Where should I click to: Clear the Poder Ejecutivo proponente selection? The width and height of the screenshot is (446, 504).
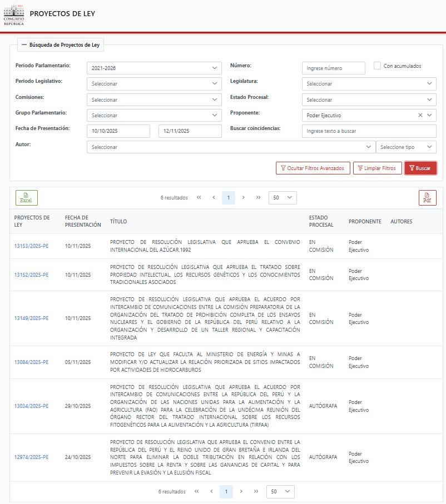coord(420,116)
